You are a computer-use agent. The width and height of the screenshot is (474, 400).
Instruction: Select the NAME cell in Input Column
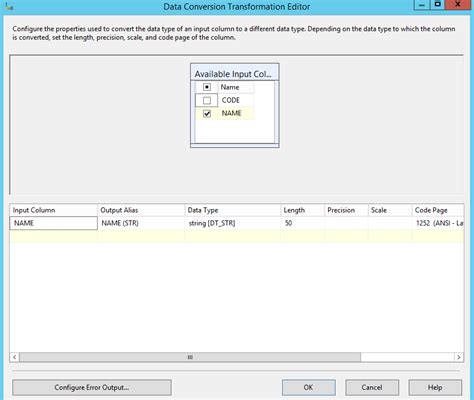click(x=54, y=223)
